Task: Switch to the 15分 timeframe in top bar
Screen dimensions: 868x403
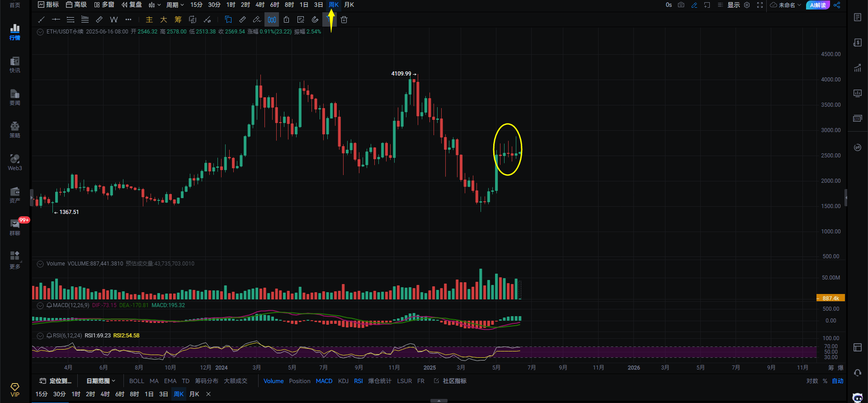Action: point(196,5)
